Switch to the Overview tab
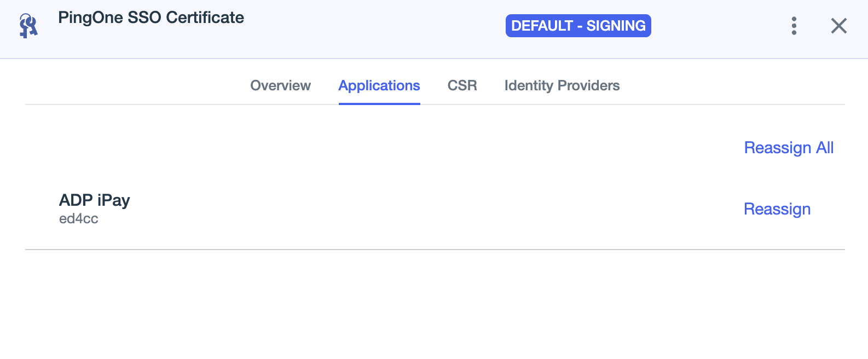The width and height of the screenshot is (868, 359). coord(280,85)
